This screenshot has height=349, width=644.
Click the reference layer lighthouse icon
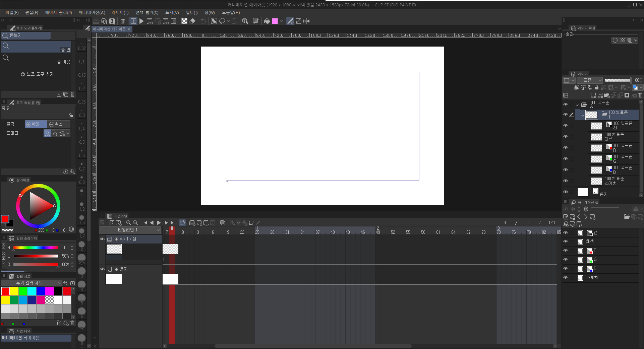[583, 87]
